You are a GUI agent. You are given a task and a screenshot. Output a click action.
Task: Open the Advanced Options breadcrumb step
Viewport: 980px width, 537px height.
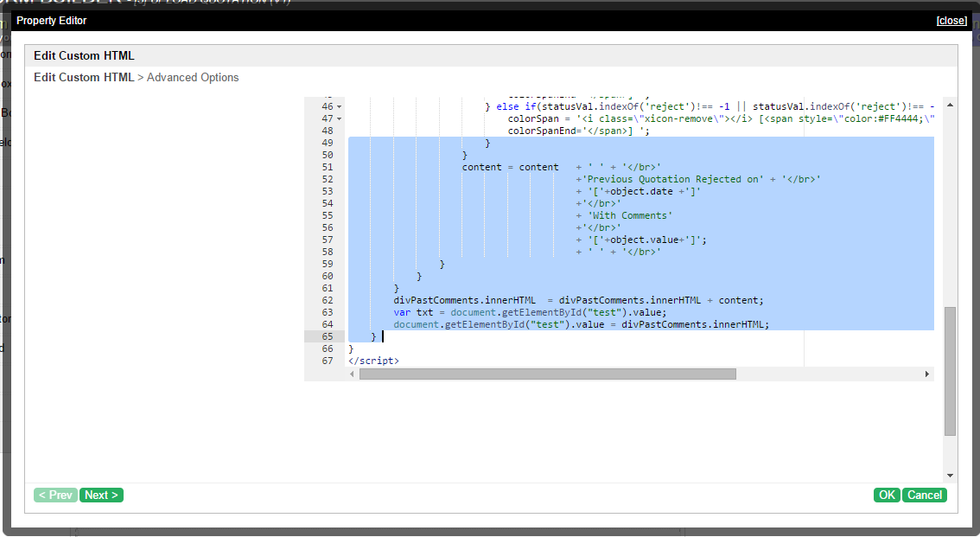(193, 77)
